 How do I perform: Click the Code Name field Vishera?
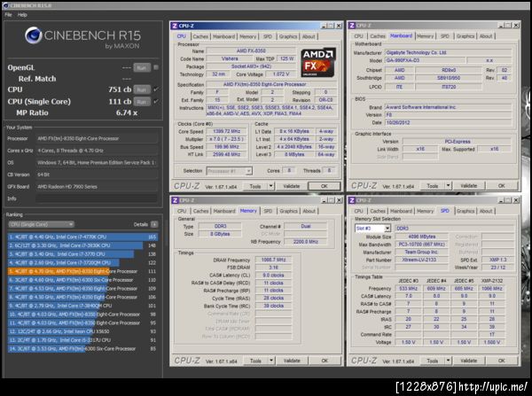pyautogui.click(x=230, y=58)
